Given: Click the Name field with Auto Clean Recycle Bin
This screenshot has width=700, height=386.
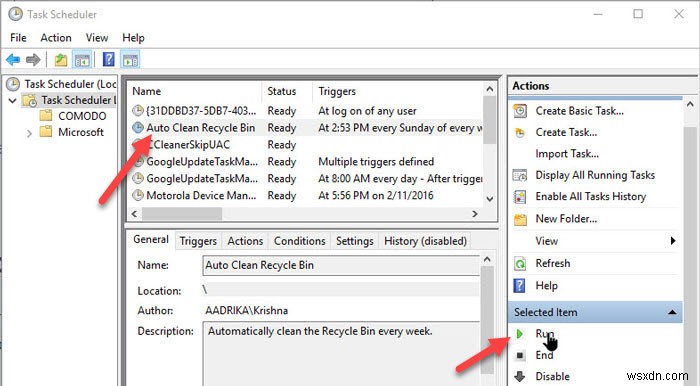Looking at the screenshot, I should pos(341,265).
